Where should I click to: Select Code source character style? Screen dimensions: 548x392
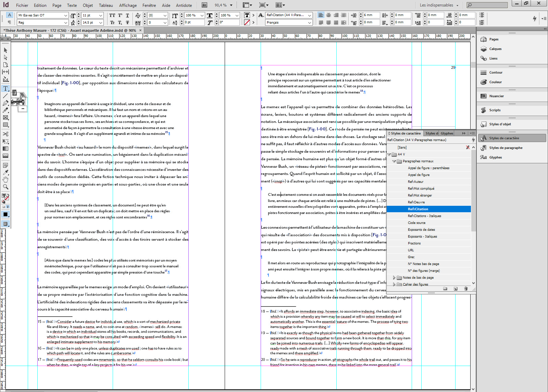coord(429,223)
